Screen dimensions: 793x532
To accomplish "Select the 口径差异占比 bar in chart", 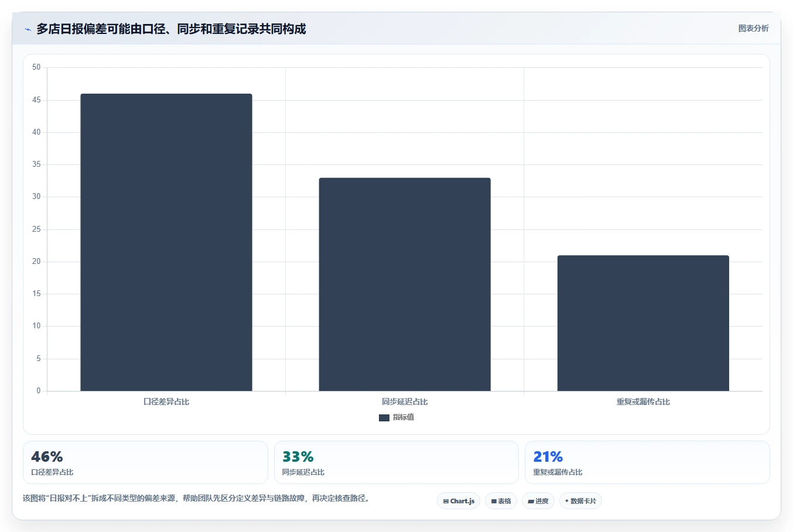I will tap(166, 242).
